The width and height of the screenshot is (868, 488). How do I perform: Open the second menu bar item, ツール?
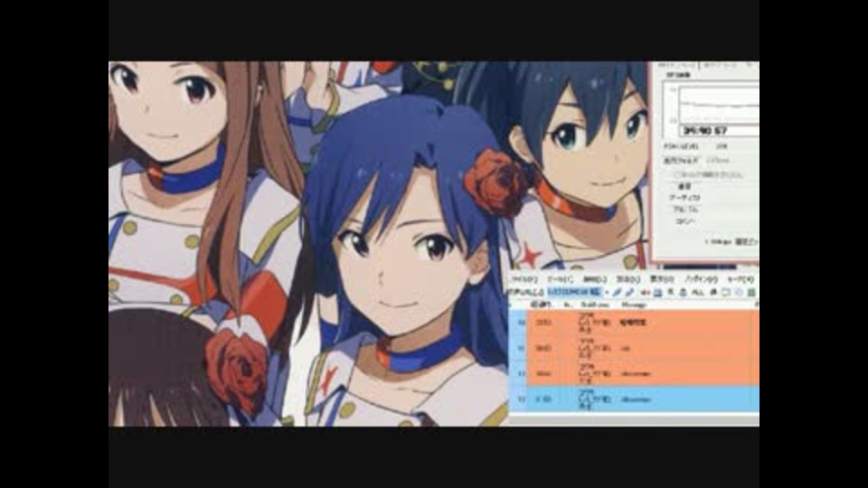(560, 280)
